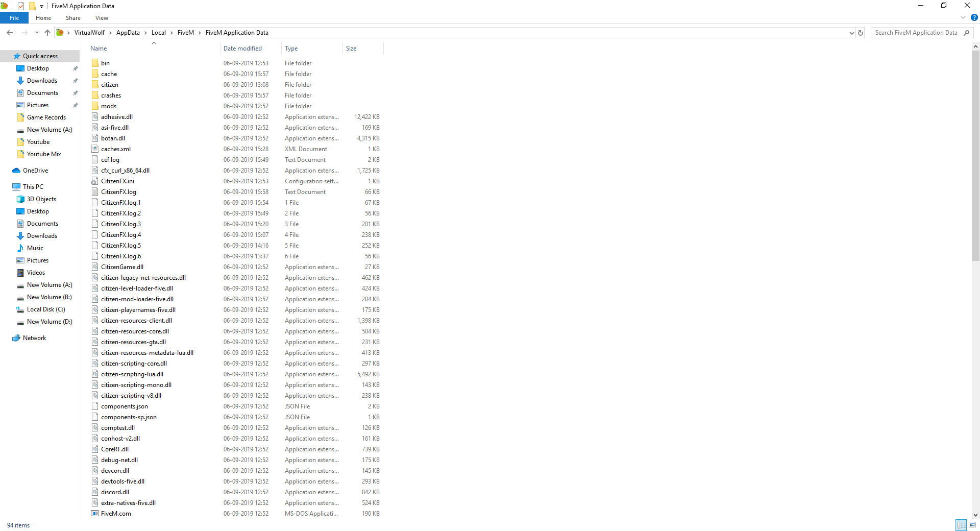Viewport: 980px width, 531px height.
Task: Switch to large thumbnails view icon
Action: (972, 525)
